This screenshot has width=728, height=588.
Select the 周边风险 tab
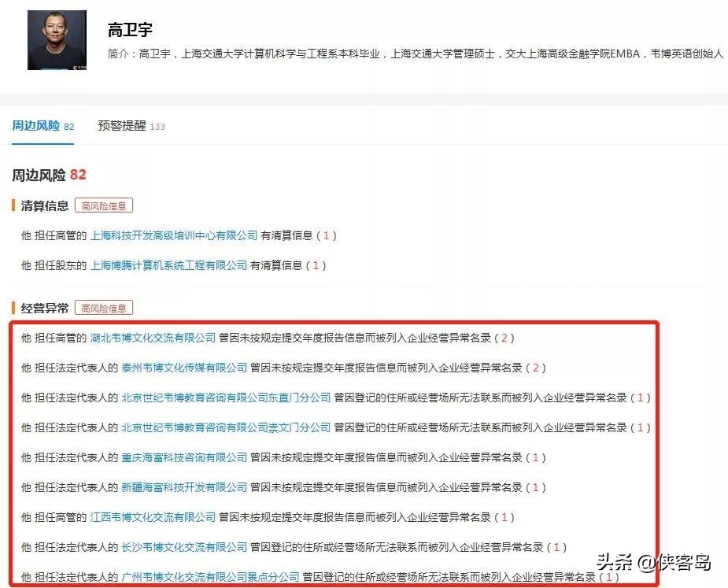pos(35,126)
